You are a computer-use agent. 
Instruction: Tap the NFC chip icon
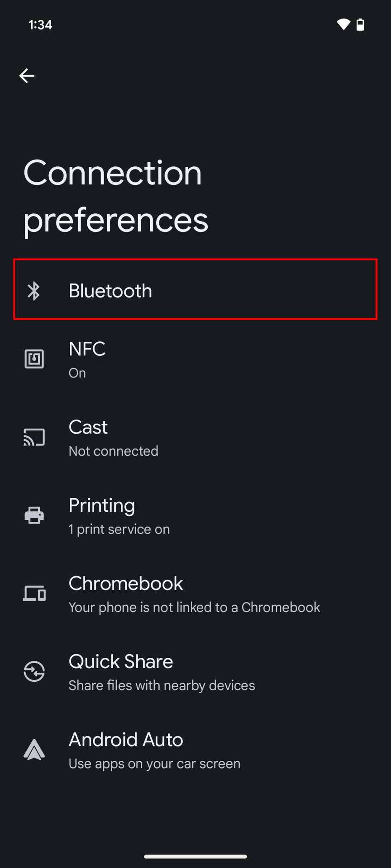(x=34, y=359)
